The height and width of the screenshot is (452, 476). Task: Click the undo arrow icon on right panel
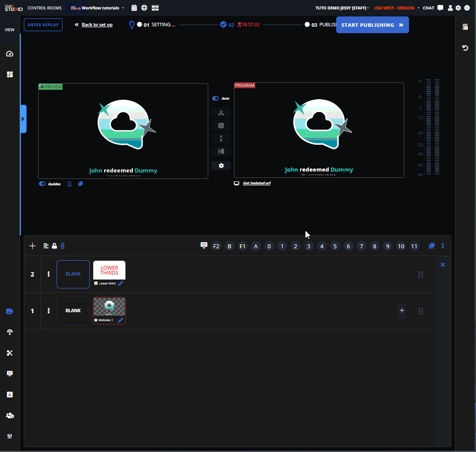click(x=465, y=48)
